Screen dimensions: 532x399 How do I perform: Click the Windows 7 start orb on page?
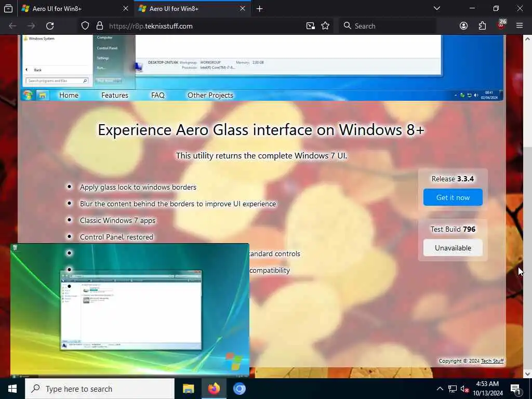28,96
